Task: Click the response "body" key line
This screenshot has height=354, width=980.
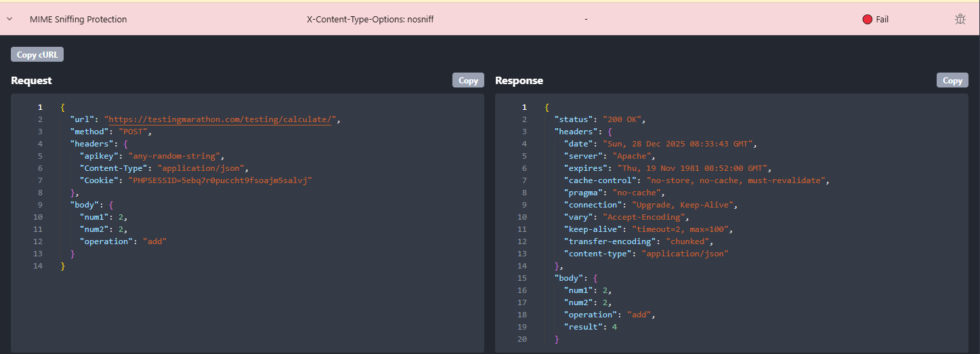Action: [x=576, y=278]
